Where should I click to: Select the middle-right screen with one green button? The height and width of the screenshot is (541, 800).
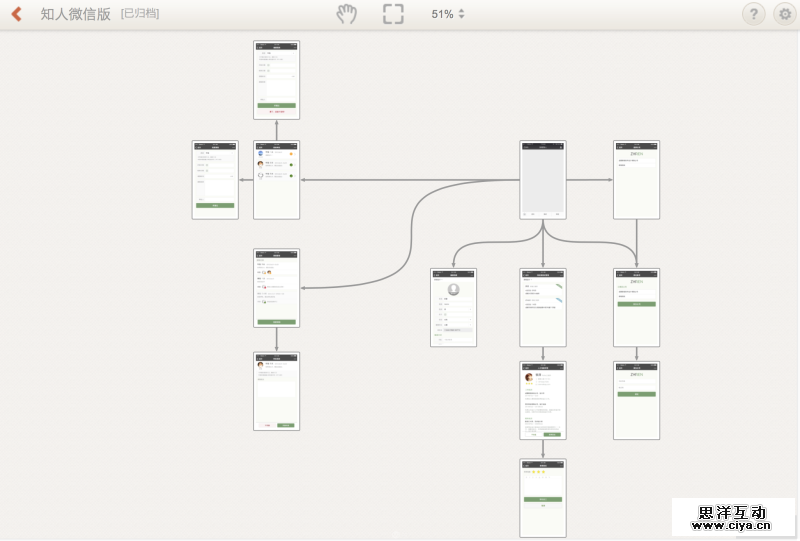click(636, 307)
